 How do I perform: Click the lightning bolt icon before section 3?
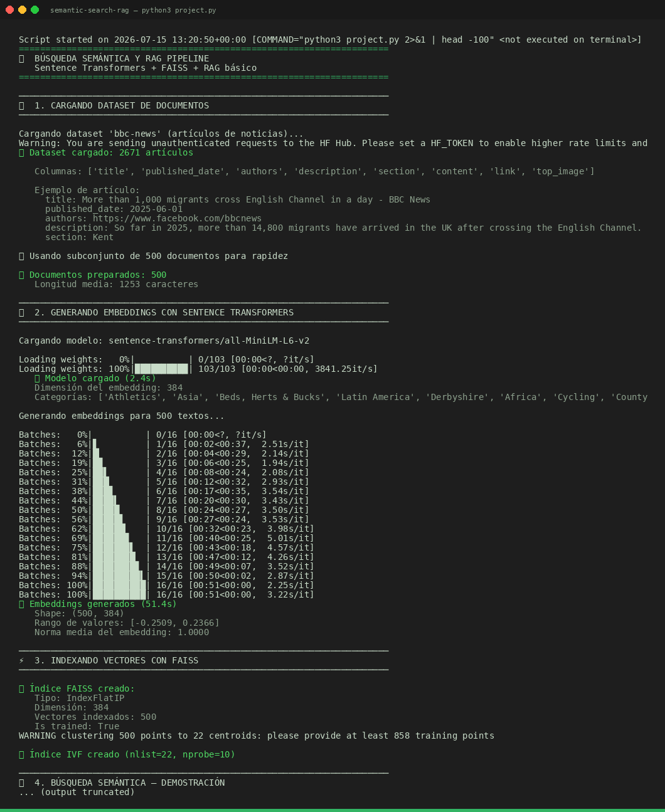[x=21, y=660]
